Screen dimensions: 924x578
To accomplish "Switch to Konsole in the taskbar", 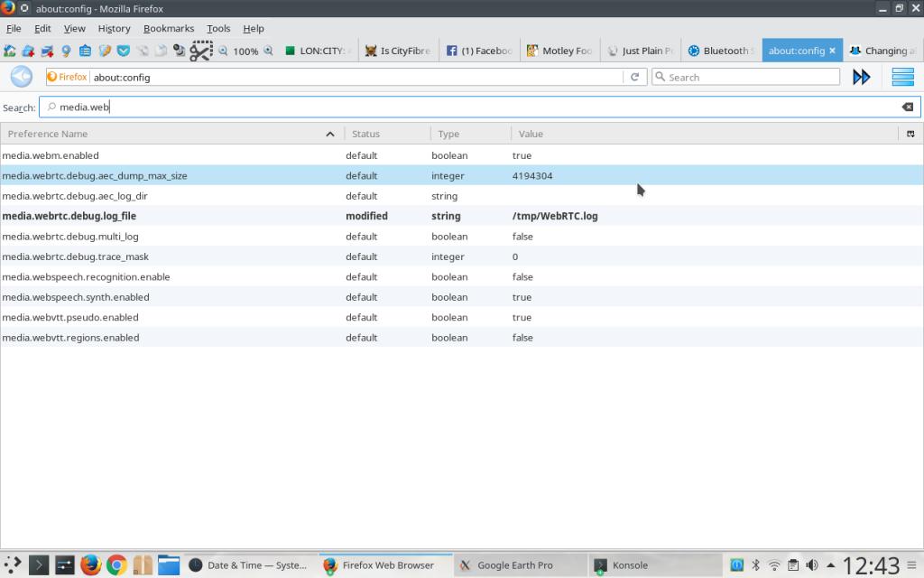I will click(x=630, y=565).
